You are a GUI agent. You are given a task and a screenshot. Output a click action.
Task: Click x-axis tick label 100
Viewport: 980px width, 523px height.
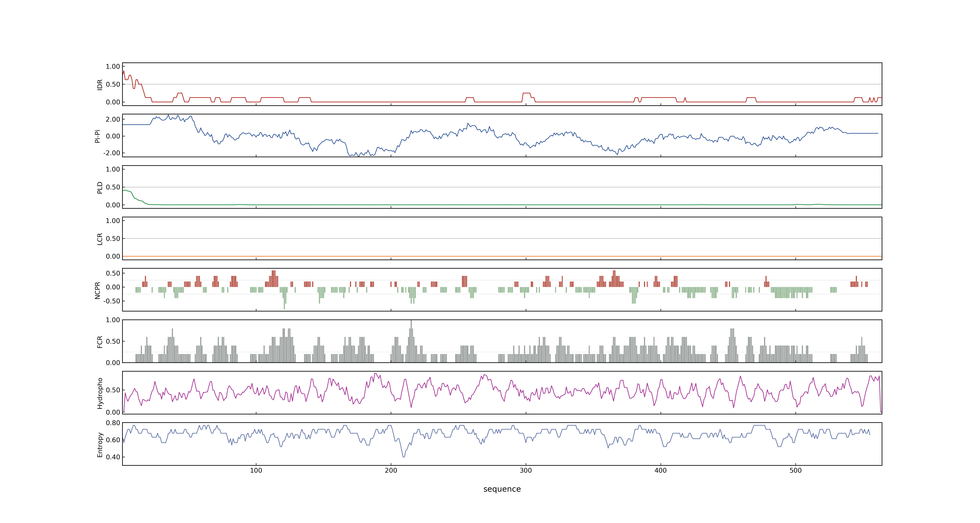pyautogui.click(x=256, y=470)
